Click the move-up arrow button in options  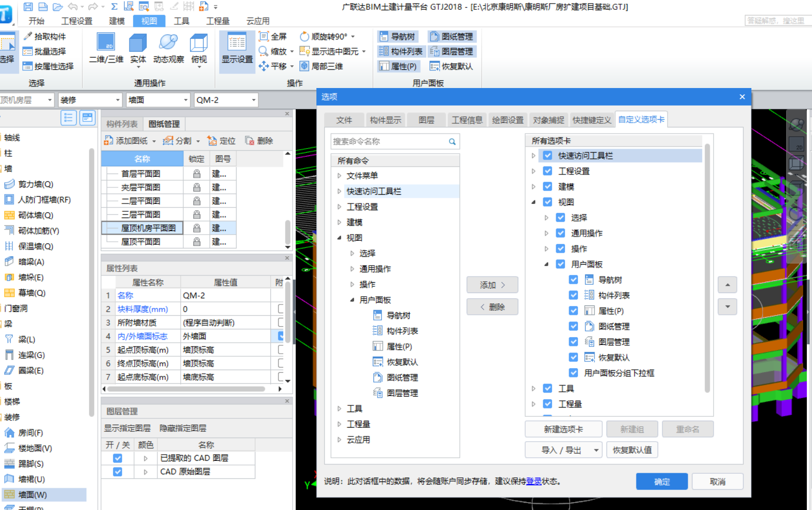tap(728, 285)
